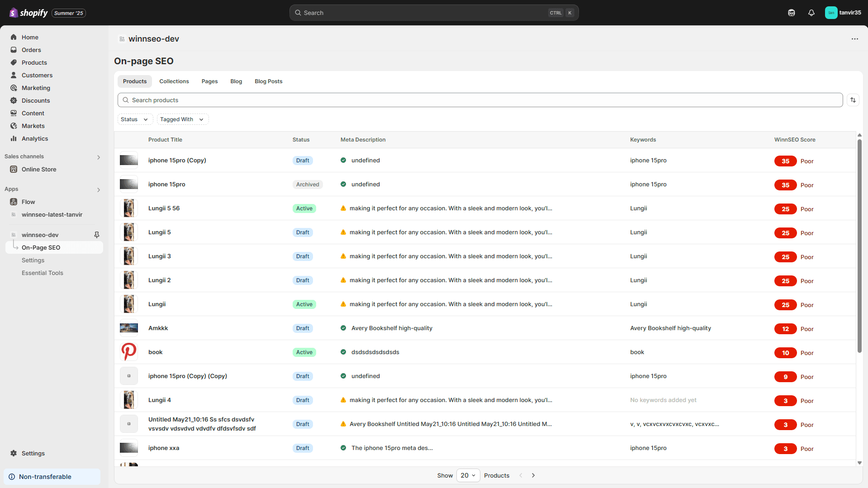868x488 pixels.
Task: Unpin the winnseo-dev app with pin icon
Action: pos(96,235)
